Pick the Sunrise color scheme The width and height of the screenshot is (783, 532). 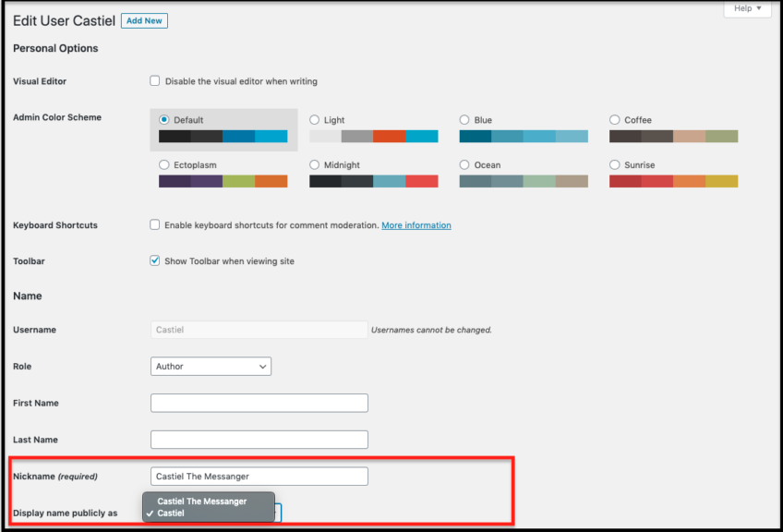(x=615, y=165)
